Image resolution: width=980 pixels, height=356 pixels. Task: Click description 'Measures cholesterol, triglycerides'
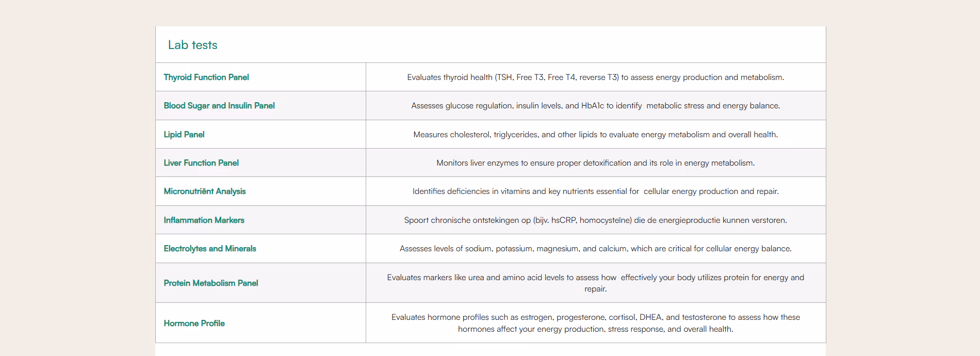pyautogui.click(x=596, y=134)
